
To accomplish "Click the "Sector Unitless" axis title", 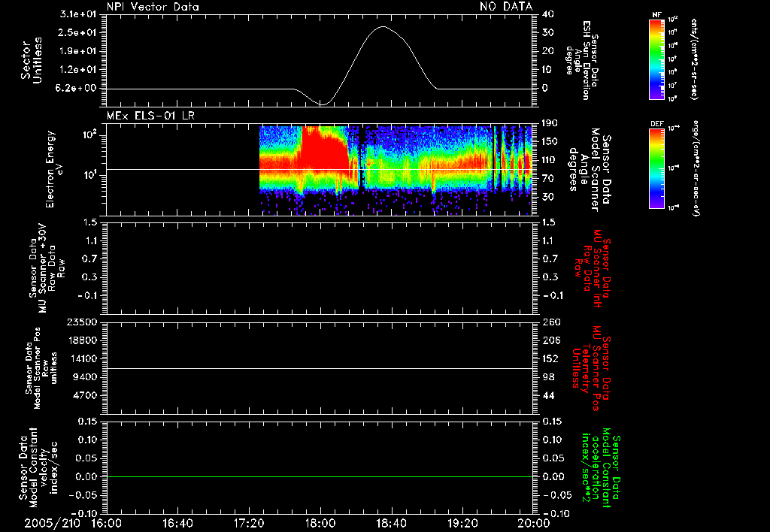I will (x=32, y=60).
